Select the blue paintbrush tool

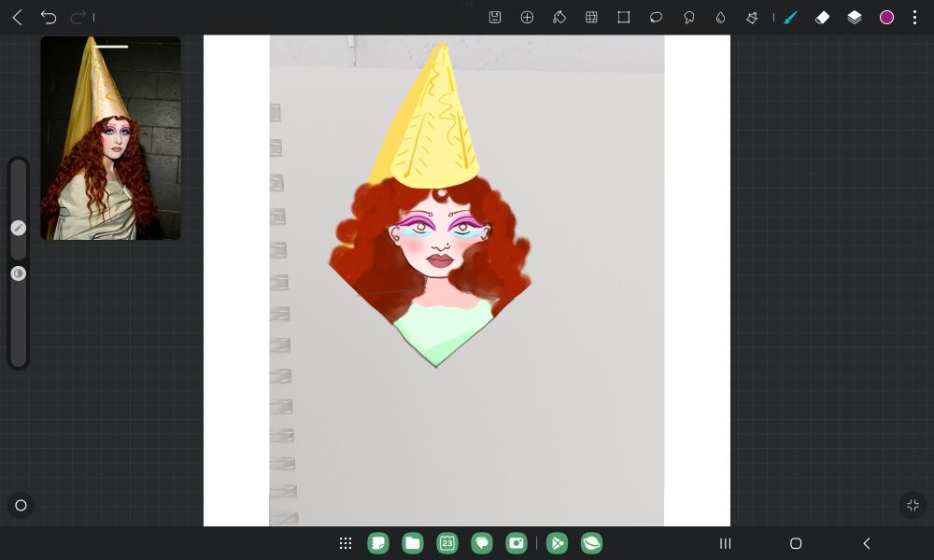pyautogui.click(x=790, y=17)
